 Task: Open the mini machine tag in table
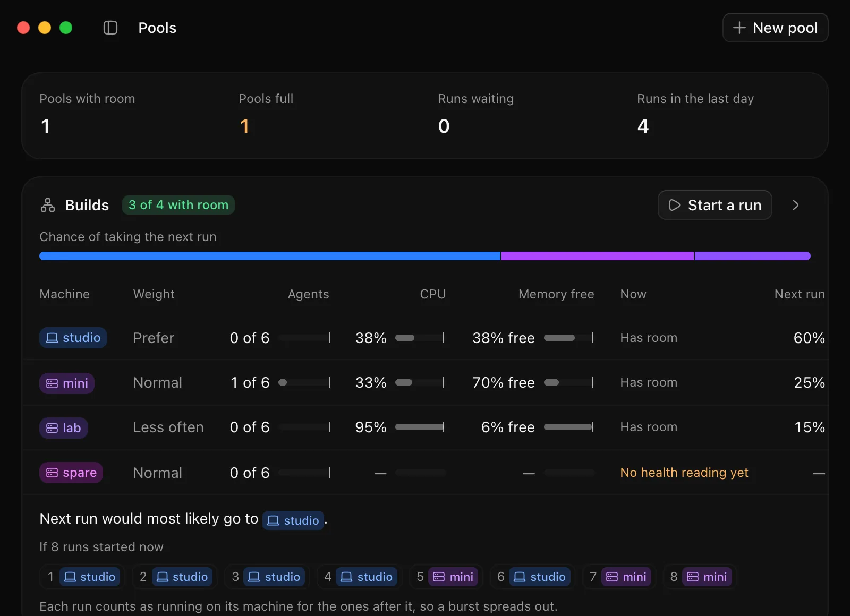pyautogui.click(x=67, y=383)
